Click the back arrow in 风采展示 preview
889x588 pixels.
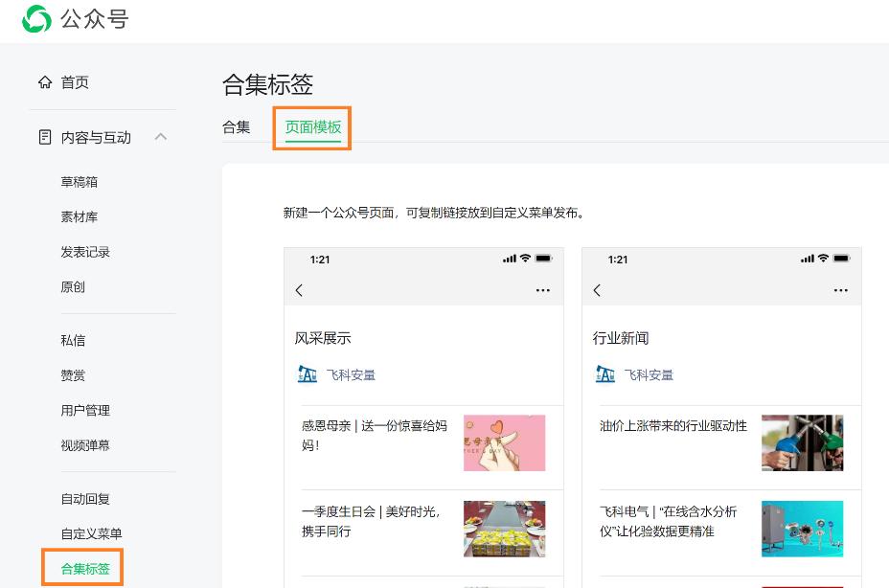pos(299,290)
